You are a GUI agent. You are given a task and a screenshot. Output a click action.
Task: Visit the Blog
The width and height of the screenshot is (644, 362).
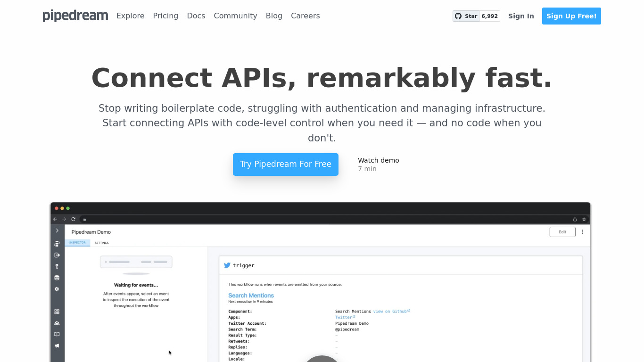274,16
